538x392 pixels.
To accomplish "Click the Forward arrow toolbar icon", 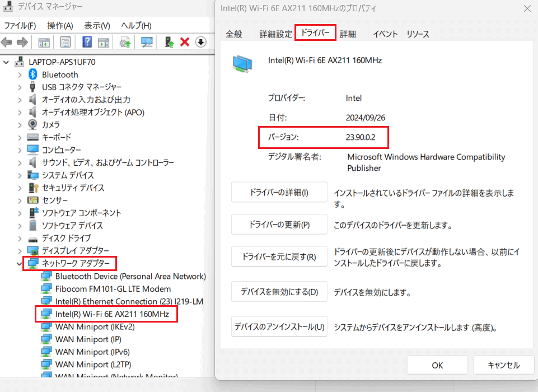I will coord(22,42).
